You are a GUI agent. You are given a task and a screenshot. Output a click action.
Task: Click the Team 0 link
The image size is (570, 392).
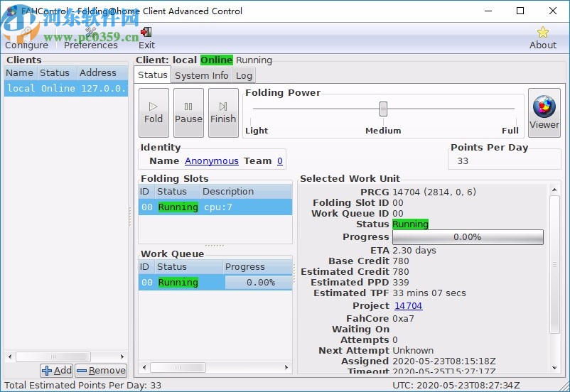(279, 161)
